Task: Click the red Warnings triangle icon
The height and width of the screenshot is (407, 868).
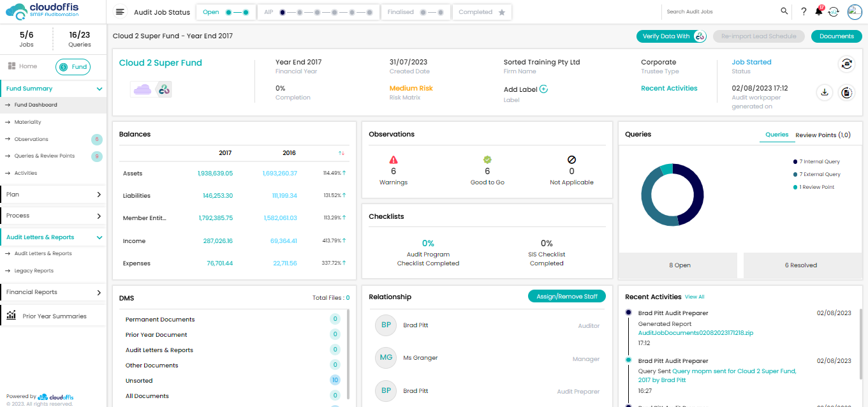Action: pyautogui.click(x=394, y=159)
